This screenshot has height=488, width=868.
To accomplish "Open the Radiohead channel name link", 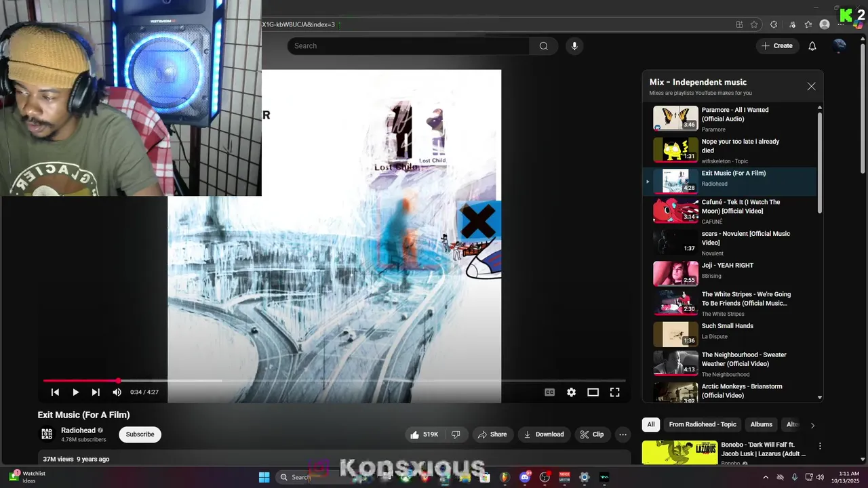I will (78, 430).
